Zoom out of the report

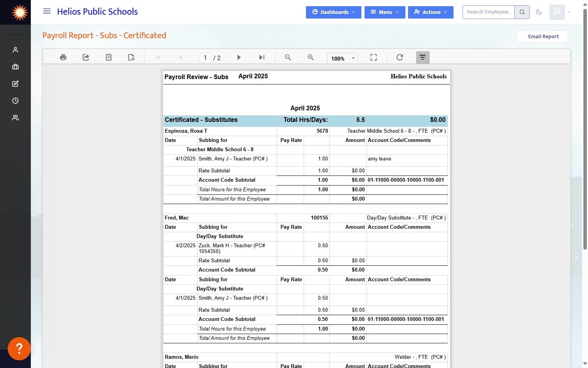tap(288, 57)
